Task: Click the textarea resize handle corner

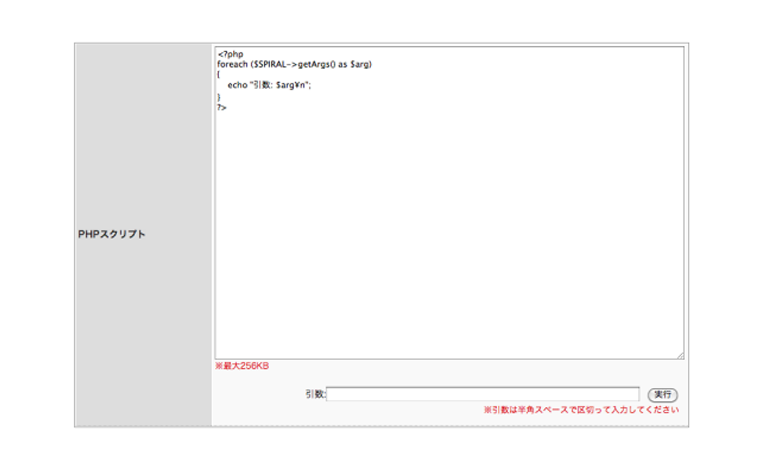Action: (x=679, y=354)
